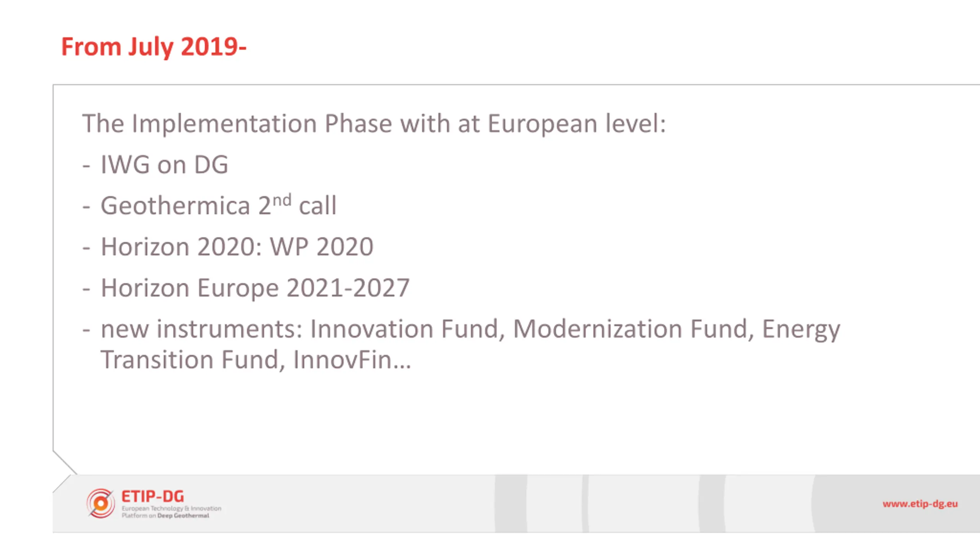980x551 pixels.
Task: Select the 'Horizon Europe 2021-2027' line
Action: [x=255, y=288]
